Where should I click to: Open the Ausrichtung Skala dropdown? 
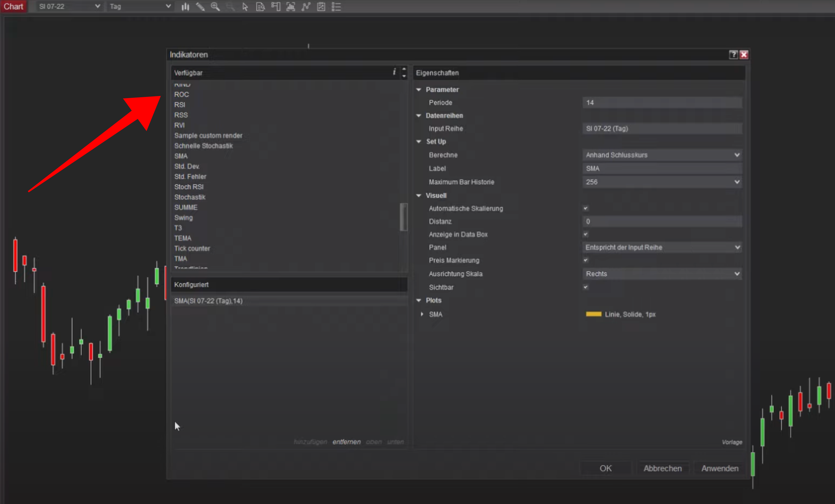tap(662, 274)
